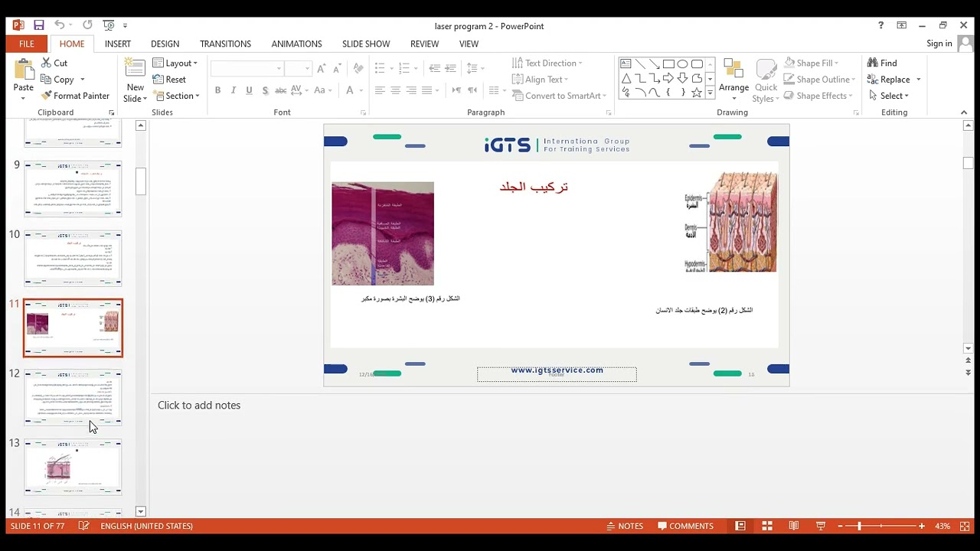Click the Find binoculars icon
The height and width of the screenshot is (551, 980).
pos(873,63)
